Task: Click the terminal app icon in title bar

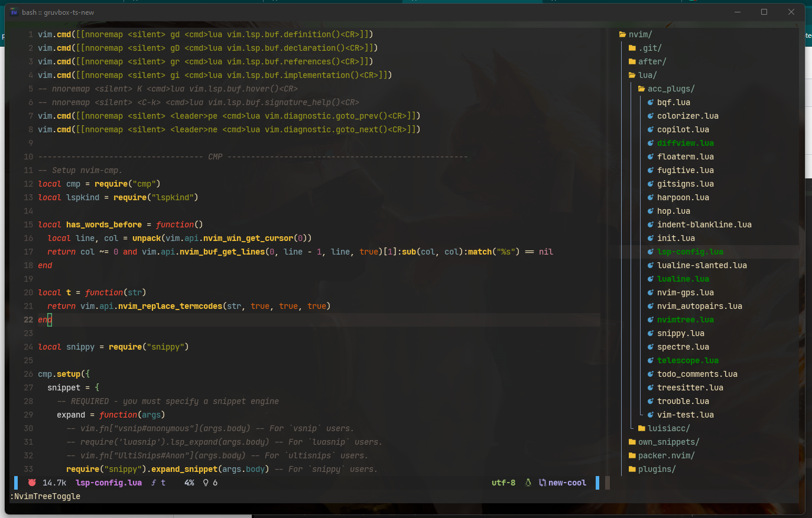Action: 14,12
